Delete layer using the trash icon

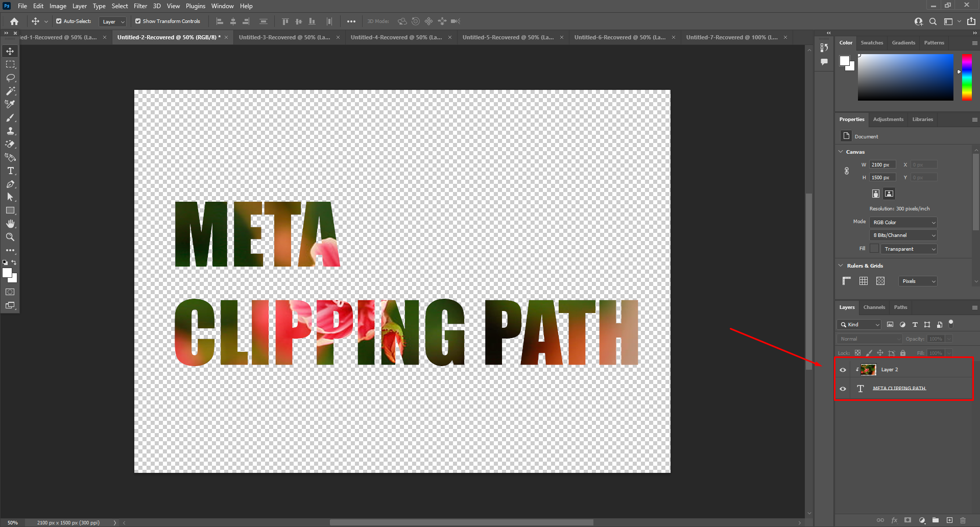click(964, 520)
